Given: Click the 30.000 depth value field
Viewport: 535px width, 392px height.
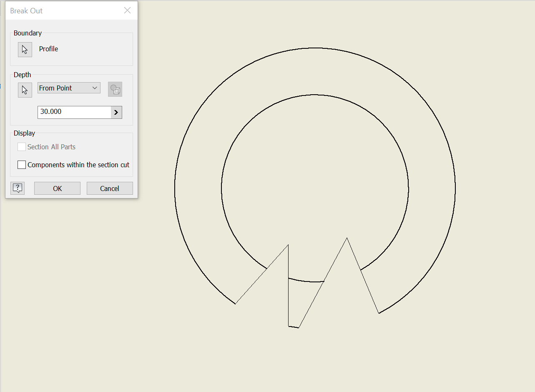Looking at the screenshot, I should click(x=74, y=112).
